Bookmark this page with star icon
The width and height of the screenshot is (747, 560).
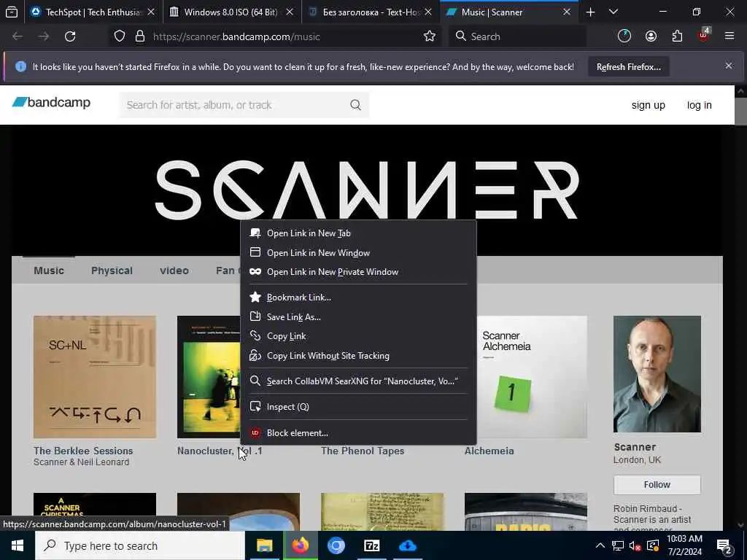tap(429, 36)
